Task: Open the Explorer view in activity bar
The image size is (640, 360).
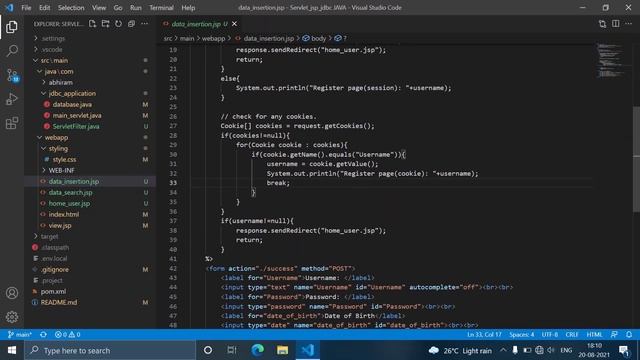Action: (x=12, y=27)
